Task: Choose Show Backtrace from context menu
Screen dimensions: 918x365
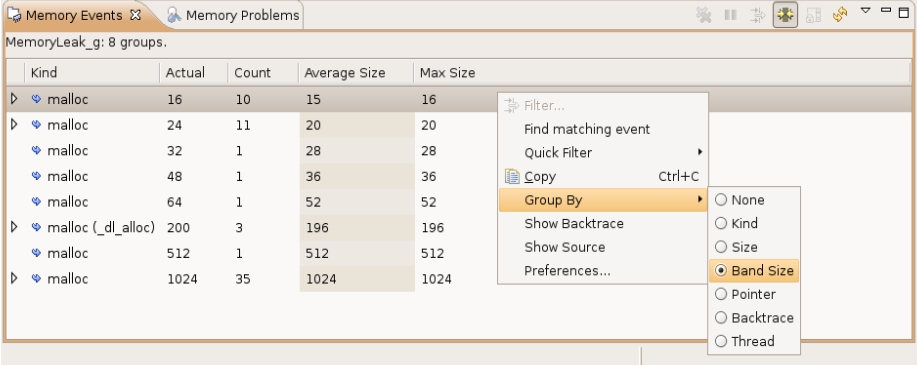Action: pyautogui.click(x=603, y=223)
